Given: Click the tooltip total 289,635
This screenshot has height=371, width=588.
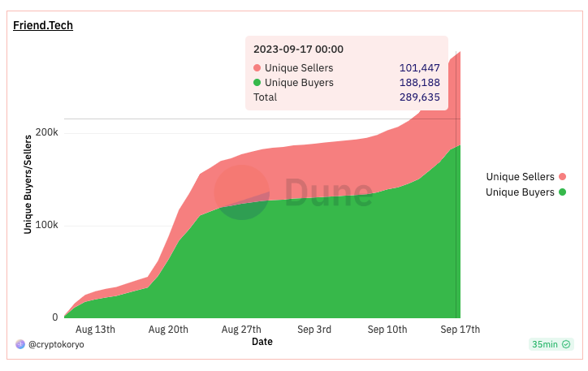Looking at the screenshot, I should pyautogui.click(x=420, y=97).
